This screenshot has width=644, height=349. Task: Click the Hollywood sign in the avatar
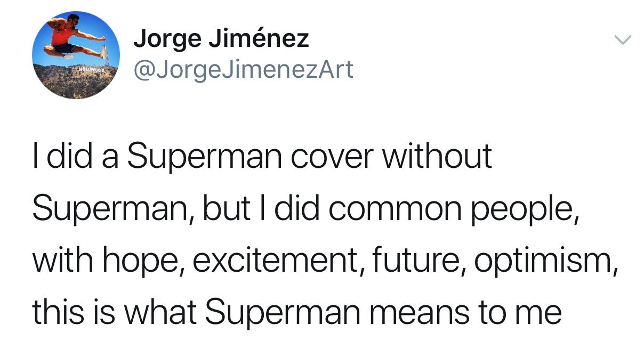click(92, 70)
